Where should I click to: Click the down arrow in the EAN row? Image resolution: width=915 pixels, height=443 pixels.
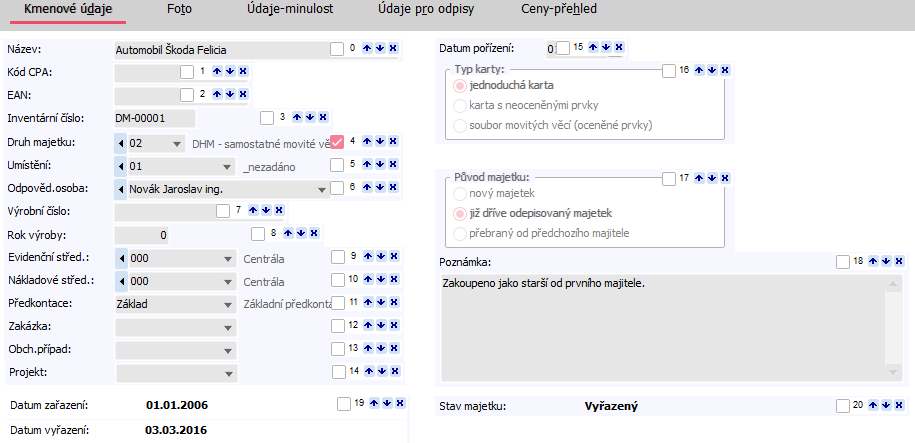point(230,94)
